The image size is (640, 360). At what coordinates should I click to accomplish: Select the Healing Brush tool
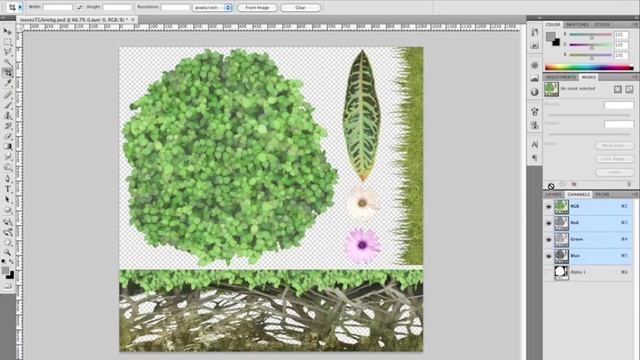pos(7,95)
